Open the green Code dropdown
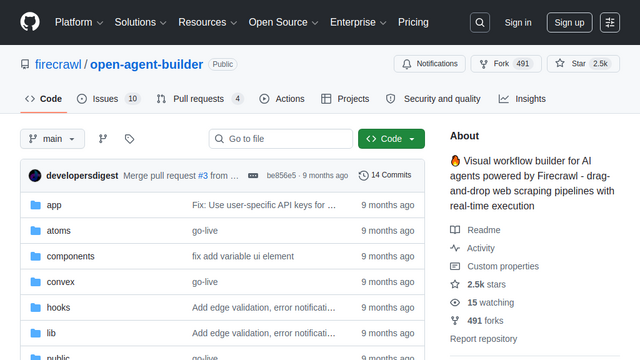Screen dimensions: 640x360 391,139
